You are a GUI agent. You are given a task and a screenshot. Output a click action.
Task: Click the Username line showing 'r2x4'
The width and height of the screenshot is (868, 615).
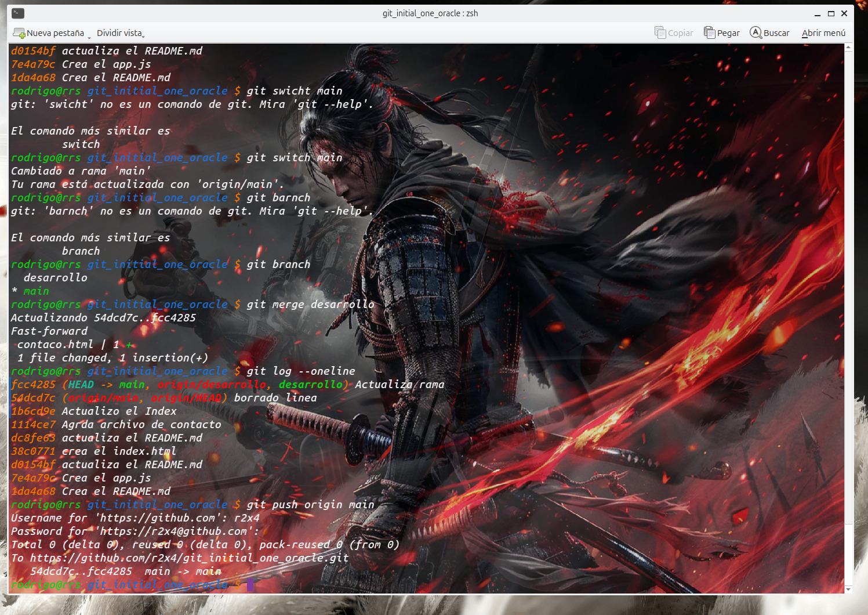[x=135, y=518]
